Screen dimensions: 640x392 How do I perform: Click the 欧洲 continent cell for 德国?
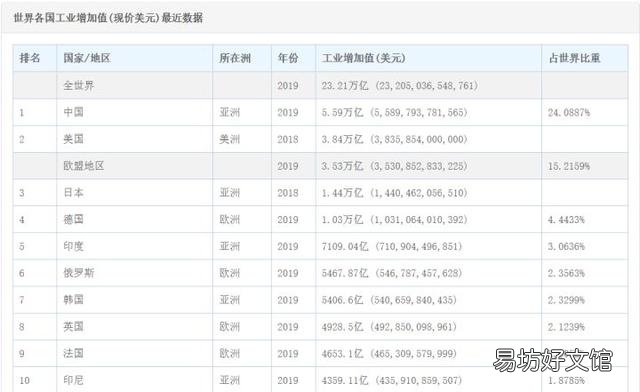tap(229, 219)
